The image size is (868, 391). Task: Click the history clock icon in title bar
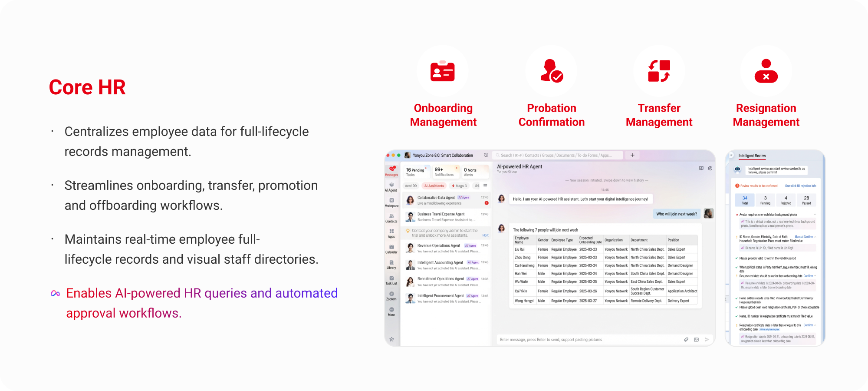coord(486,155)
